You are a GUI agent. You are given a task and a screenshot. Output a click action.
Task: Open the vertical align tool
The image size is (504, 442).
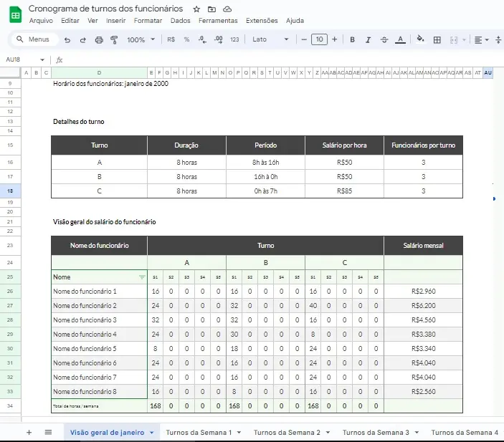coord(498,40)
